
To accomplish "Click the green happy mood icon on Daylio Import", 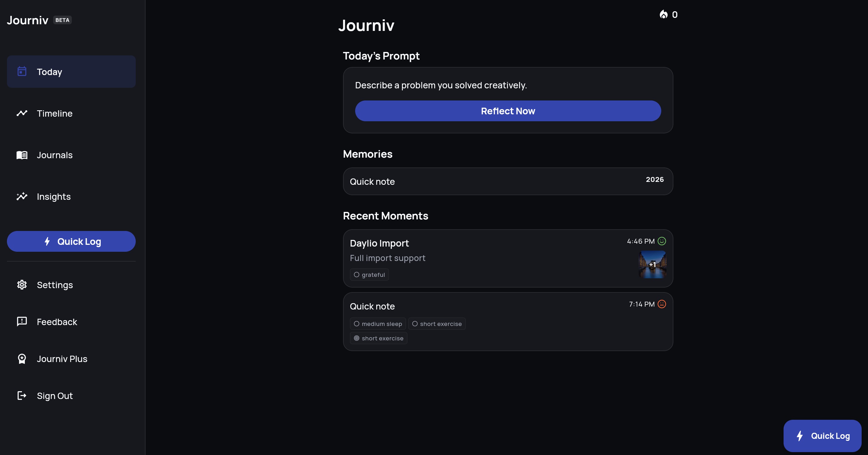I will [x=661, y=241].
